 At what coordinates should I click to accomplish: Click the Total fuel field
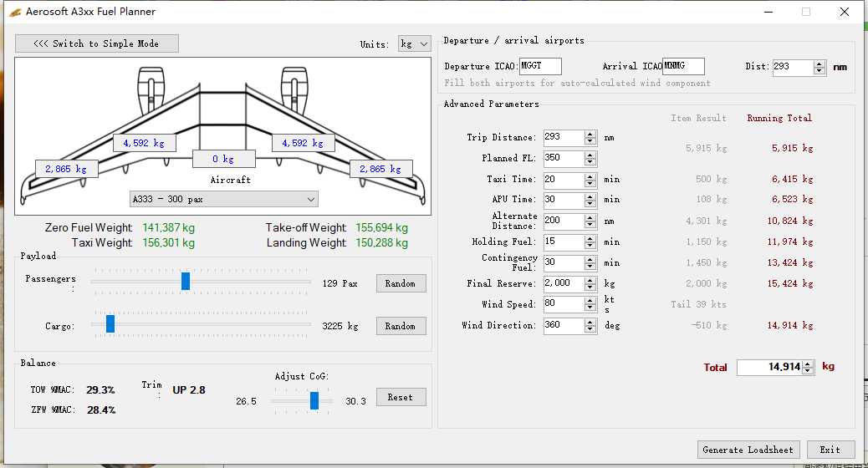769,367
